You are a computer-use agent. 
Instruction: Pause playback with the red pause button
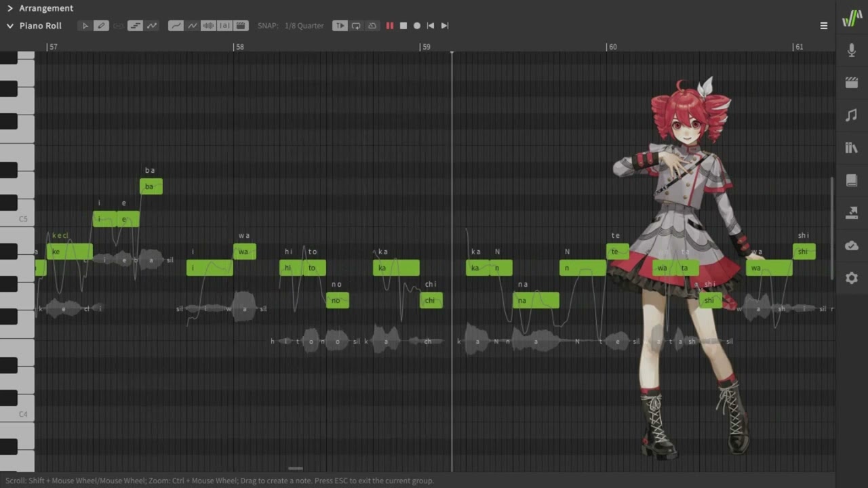tap(390, 26)
